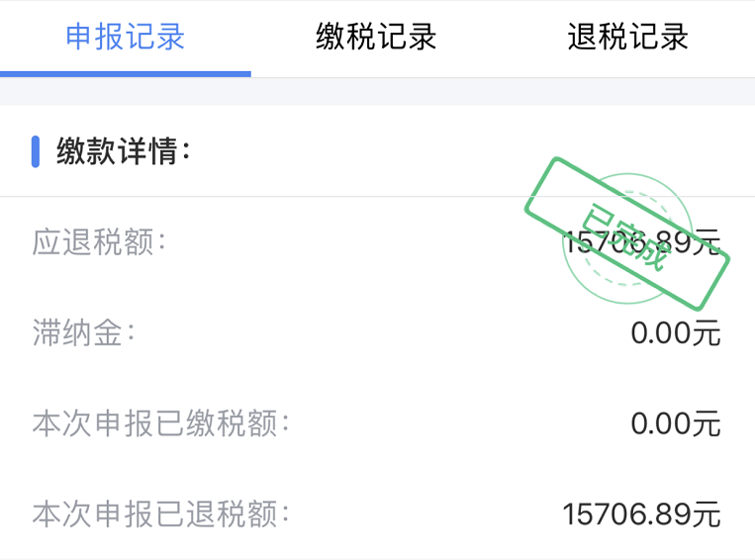The image size is (755, 560).
Task: Select the 退税记录 tab
Action: tap(628, 38)
